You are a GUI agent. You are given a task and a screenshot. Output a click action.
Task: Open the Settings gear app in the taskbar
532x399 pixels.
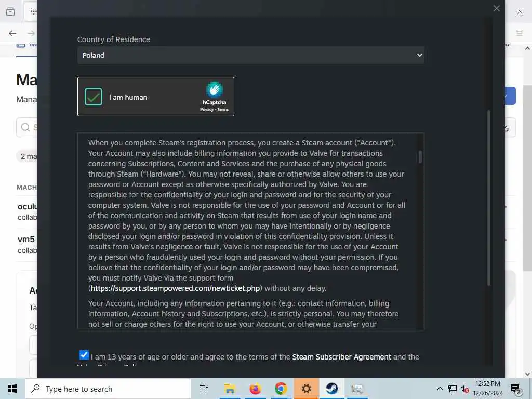306,389
